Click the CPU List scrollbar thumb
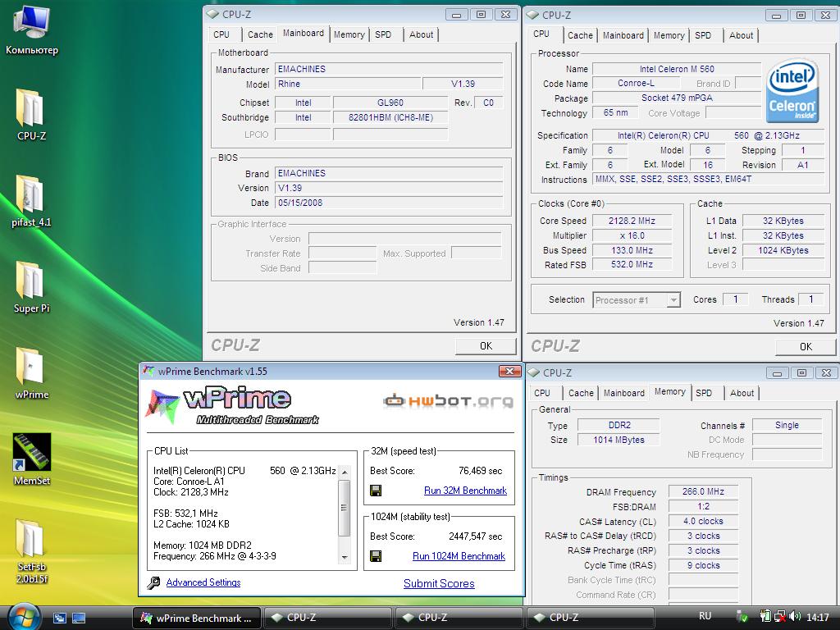This screenshot has width=840, height=630. (345, 508)
